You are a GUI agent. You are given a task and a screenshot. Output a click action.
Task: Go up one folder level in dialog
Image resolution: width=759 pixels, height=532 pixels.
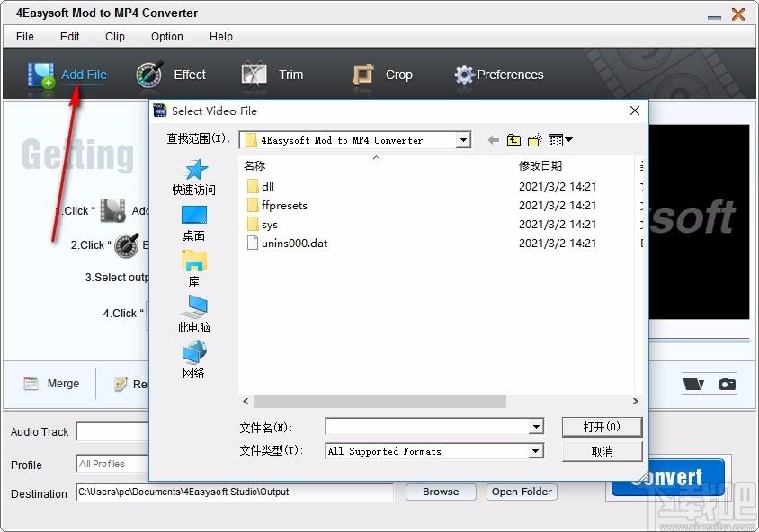[513, 140]
